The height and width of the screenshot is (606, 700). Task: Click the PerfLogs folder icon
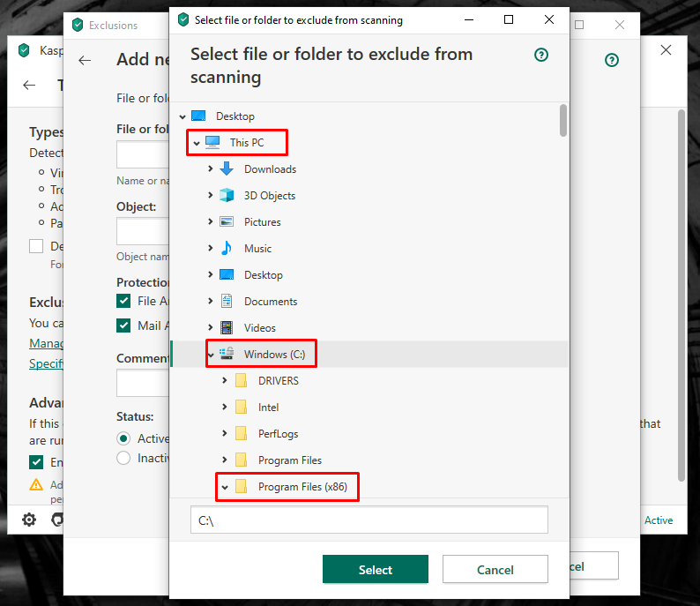pos(241,433)
